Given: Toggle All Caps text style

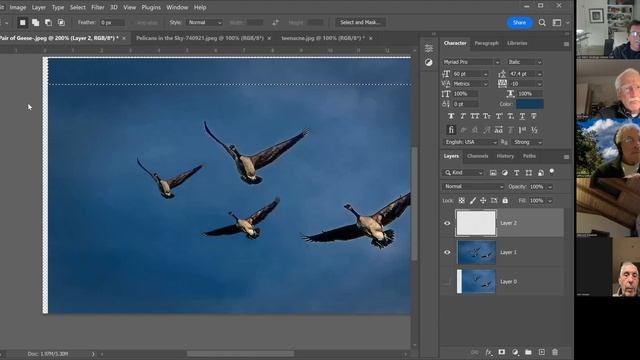Looking at the screenshot, I should click(475, 116).
